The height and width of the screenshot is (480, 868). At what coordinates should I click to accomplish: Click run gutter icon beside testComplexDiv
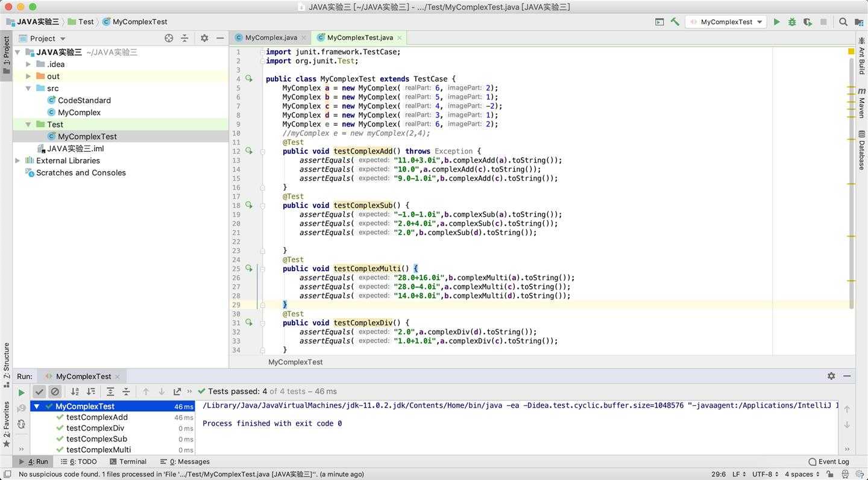pos(248,323)
